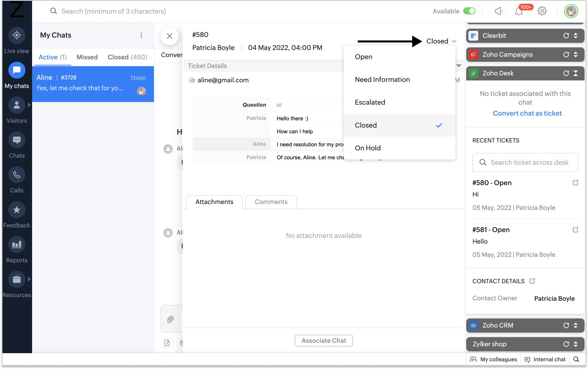The width and height of the screenshot is (588, 369).
Task: Click Convert chat as ticket link
Action: click(527, 113)
